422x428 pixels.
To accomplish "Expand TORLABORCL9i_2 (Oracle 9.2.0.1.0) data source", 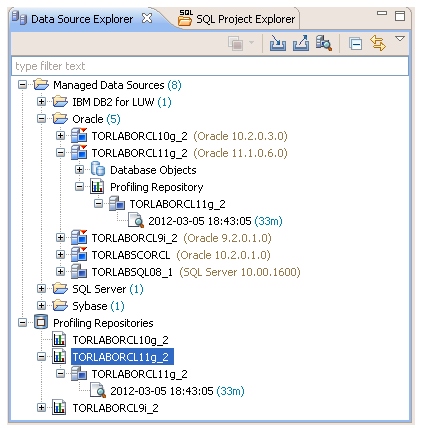I will click(60, 238).
